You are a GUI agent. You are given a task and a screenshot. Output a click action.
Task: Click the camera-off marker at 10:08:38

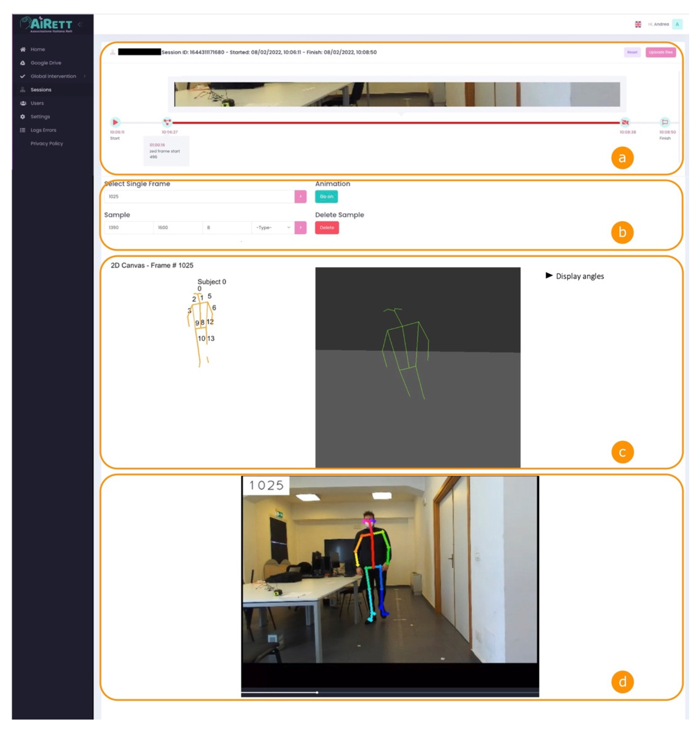pos(625,122)
